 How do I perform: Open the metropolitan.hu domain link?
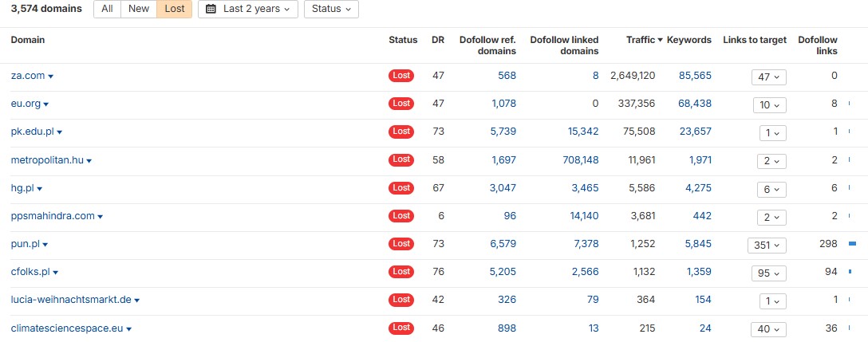click(47, 160)
